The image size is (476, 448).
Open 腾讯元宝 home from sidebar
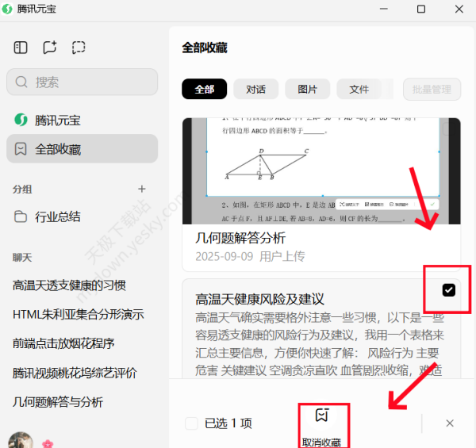tap(57, 120)
